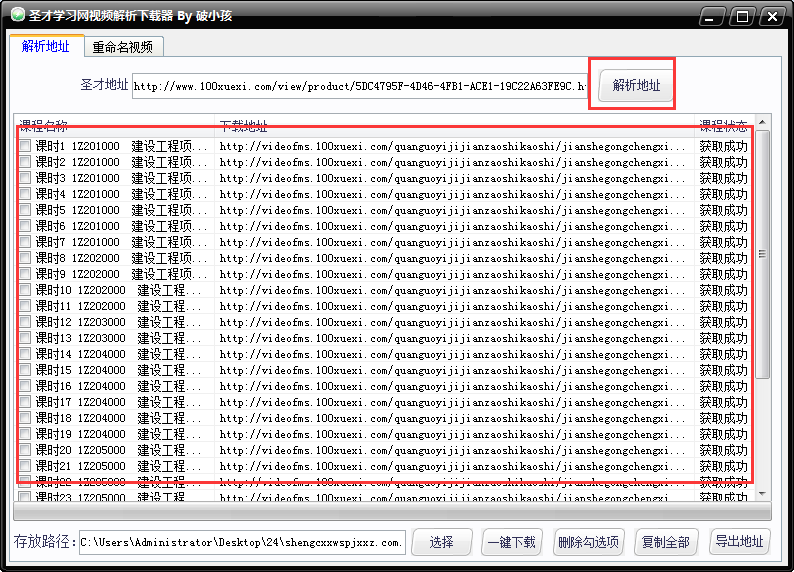
Task: Click the 圣才地址 URL input field
Action: click(x=360, y=86)
